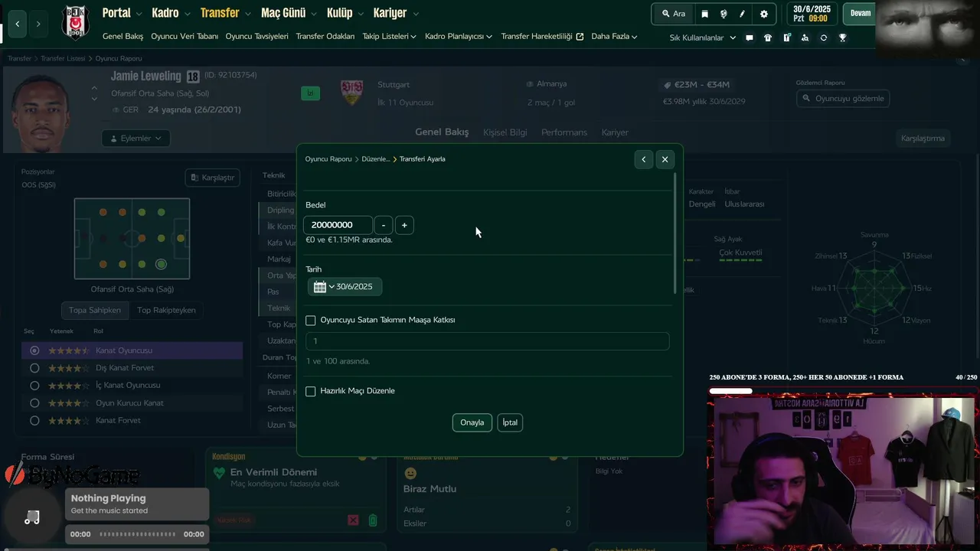Expand the Portal menu
Viewport: 980px width, 551px height.
coord(122,13)
